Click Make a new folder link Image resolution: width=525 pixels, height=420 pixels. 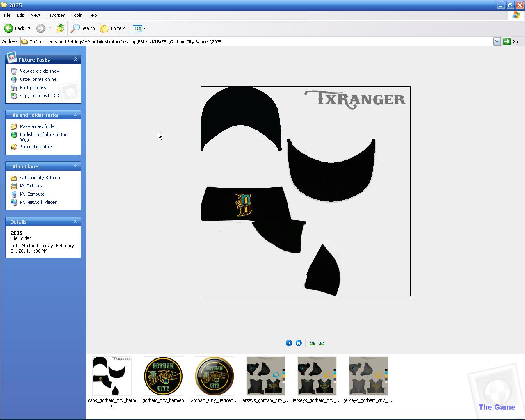37,126
